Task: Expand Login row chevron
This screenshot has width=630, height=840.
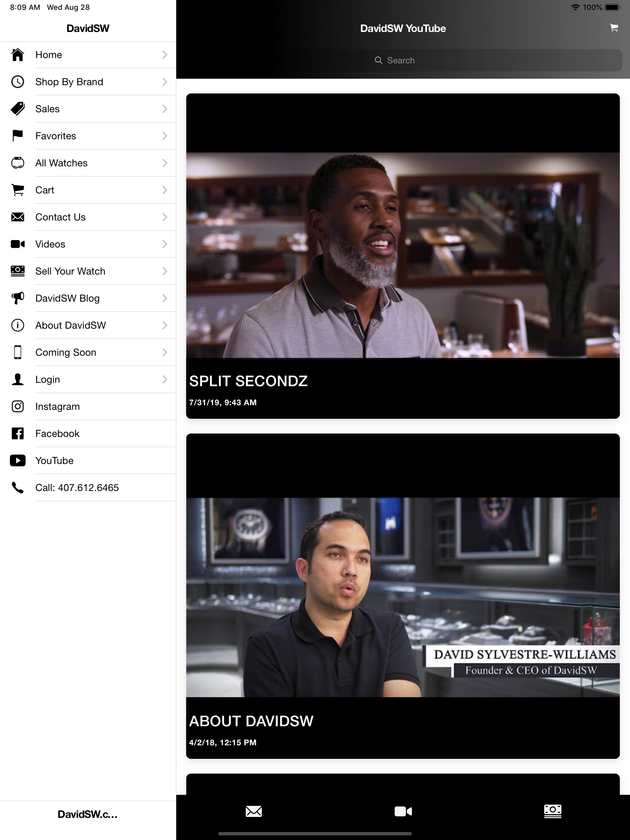Action: tap(165, 379)
